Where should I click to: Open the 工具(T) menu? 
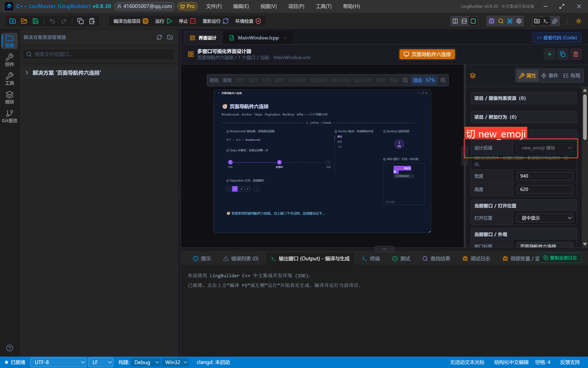click(x=323, y=6)
